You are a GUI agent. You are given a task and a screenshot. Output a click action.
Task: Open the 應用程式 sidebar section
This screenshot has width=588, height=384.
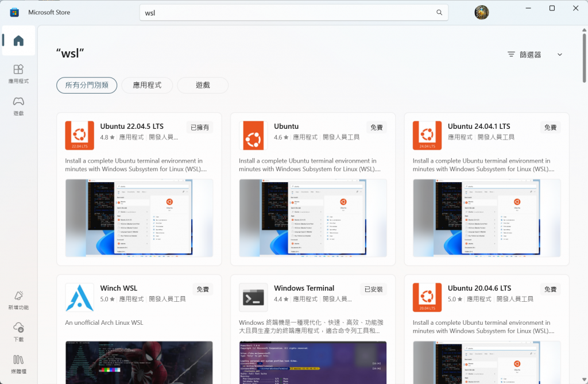click(x=18, y=74)
